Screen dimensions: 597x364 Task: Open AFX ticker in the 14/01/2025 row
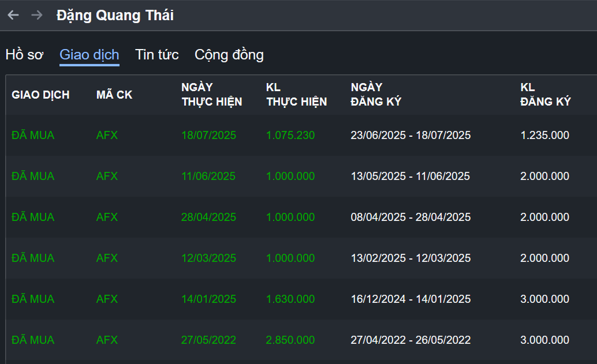pos(107,299)
